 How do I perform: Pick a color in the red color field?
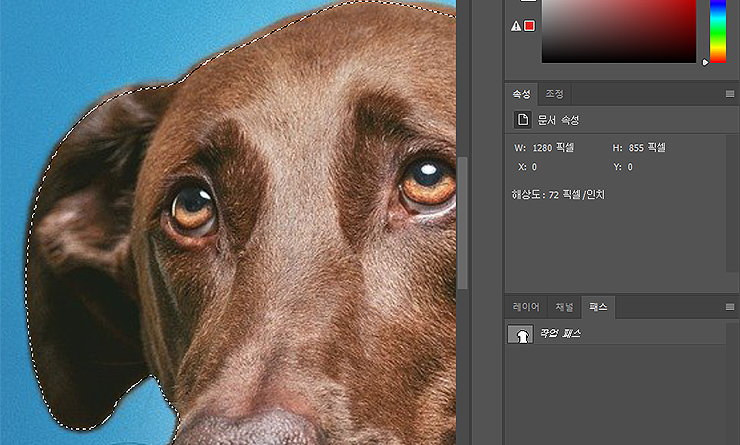[x=619, y=31]
